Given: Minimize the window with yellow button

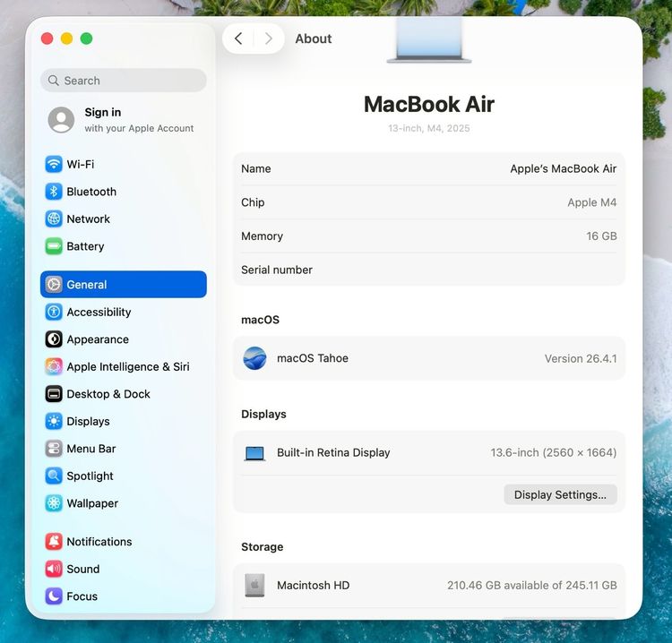Looking at the screenshot, I should (66, 39).
